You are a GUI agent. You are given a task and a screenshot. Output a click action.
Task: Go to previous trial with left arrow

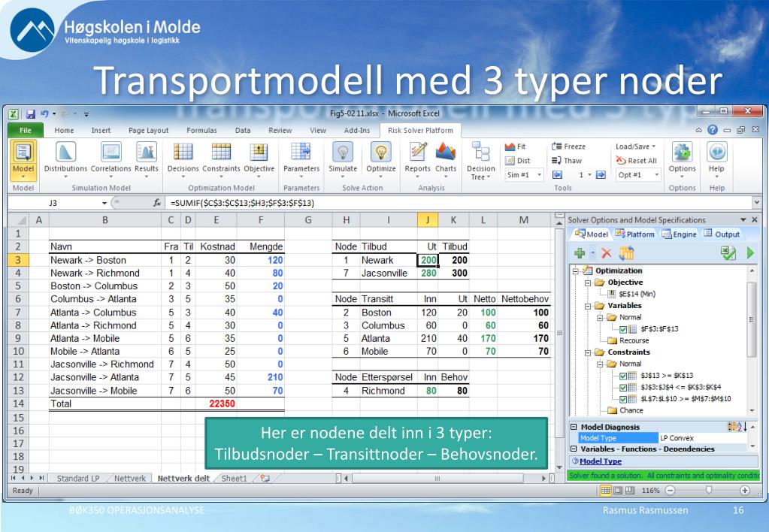point(557,174)
